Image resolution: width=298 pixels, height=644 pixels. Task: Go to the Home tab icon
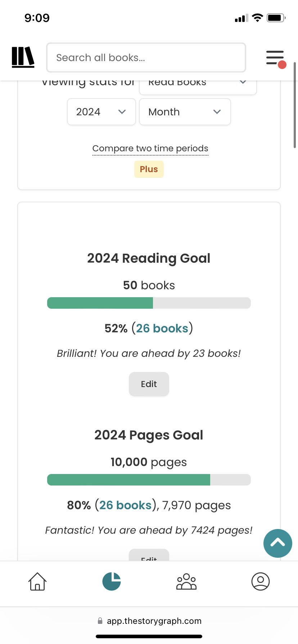pos(37,581)
